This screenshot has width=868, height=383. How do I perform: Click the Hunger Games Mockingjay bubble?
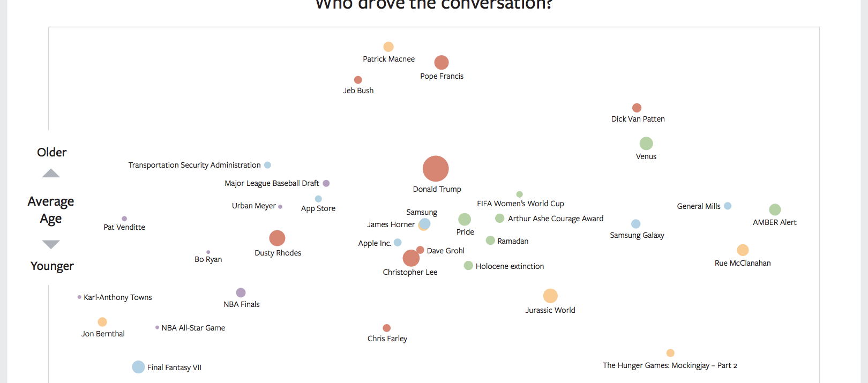point(670,353)
